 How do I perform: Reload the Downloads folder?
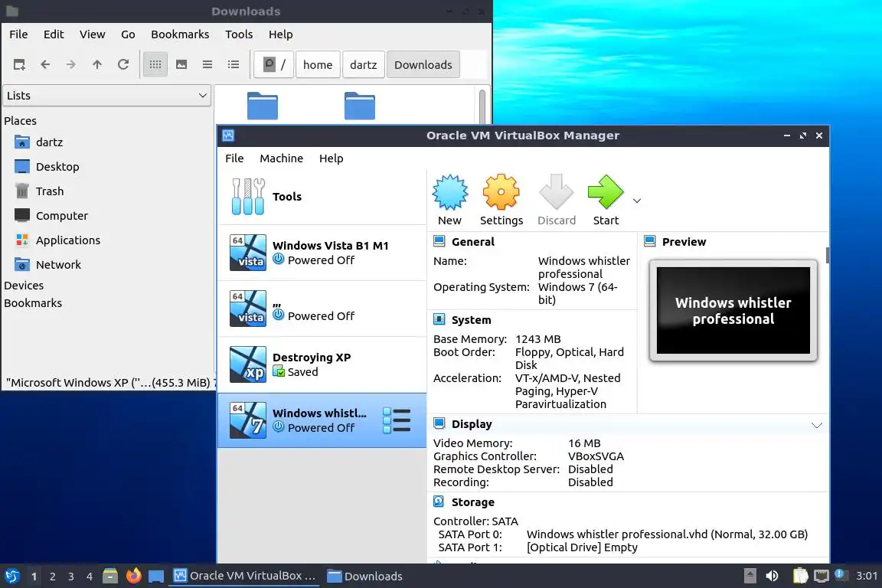pos(123,64)
